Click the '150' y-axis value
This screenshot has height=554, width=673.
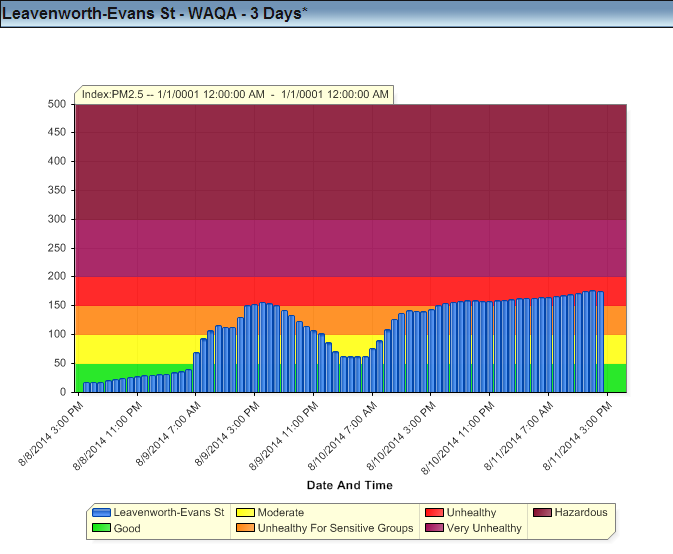(57, 306)
